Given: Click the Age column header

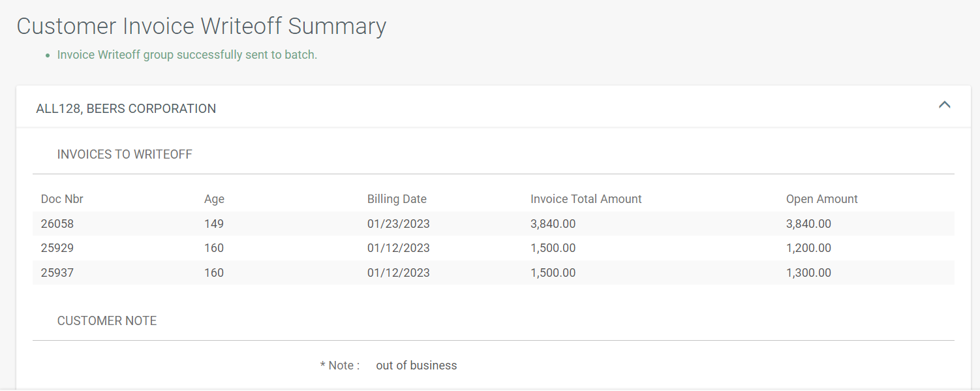Looking at the screenshot, I should [x=214, y=199].
